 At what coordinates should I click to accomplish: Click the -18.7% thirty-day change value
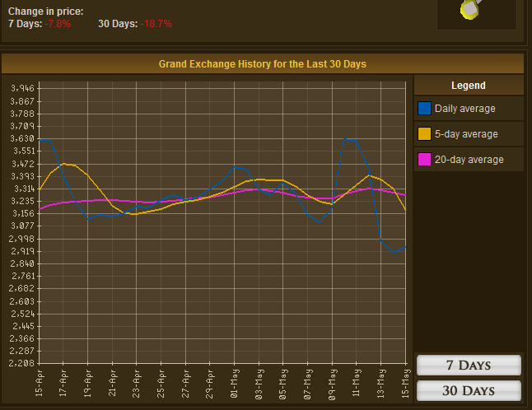point(156,24)
